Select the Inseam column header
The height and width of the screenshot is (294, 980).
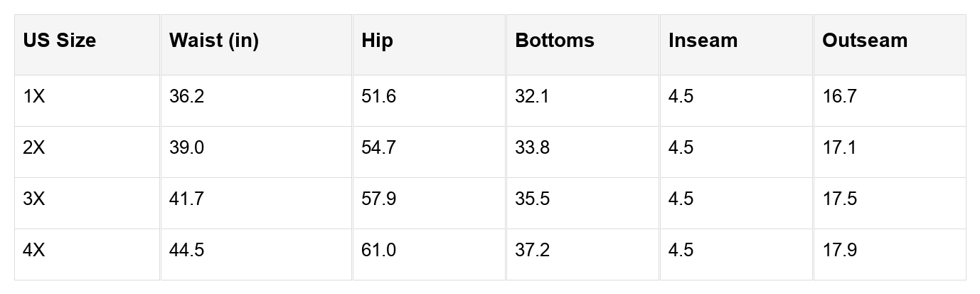click(x=703, y=41)
